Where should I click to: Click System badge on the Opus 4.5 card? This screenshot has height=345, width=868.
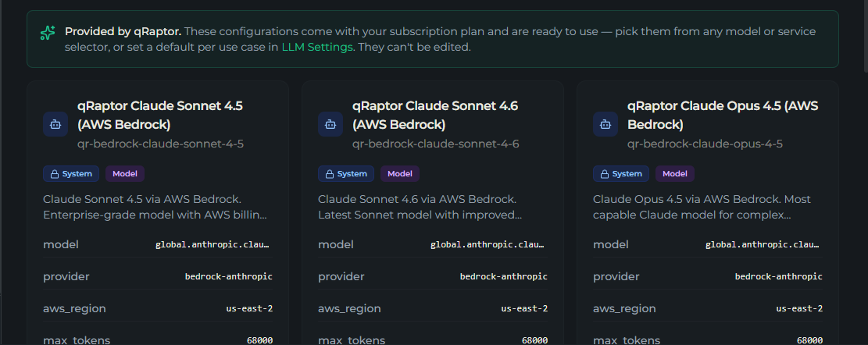(620, 173)
